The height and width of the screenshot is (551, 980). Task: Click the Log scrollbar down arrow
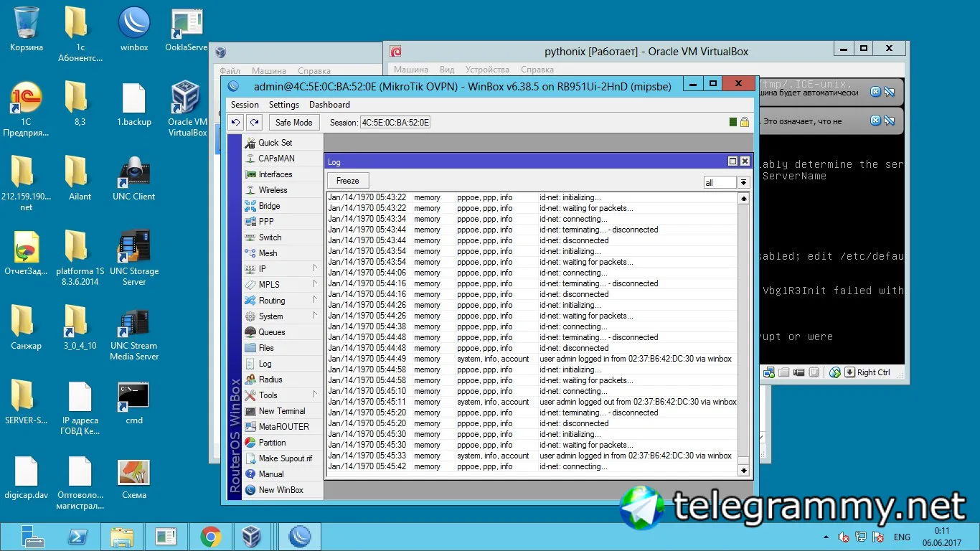coord(744,471)
